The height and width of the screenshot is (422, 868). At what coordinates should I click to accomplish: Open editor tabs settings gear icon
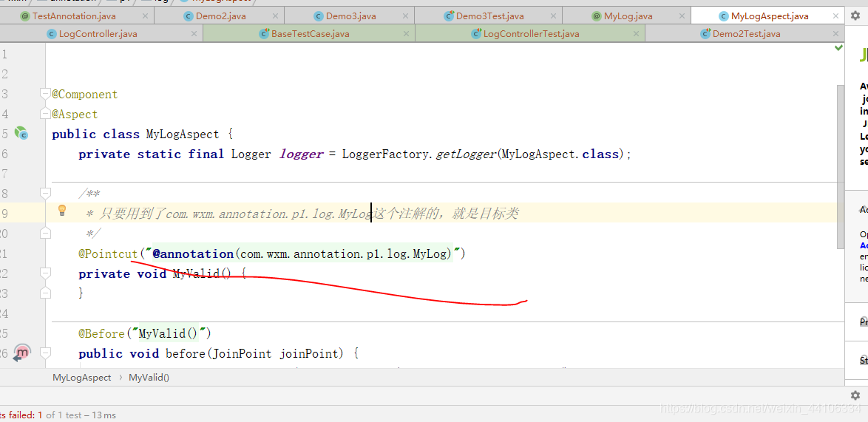tap(855, 16)
